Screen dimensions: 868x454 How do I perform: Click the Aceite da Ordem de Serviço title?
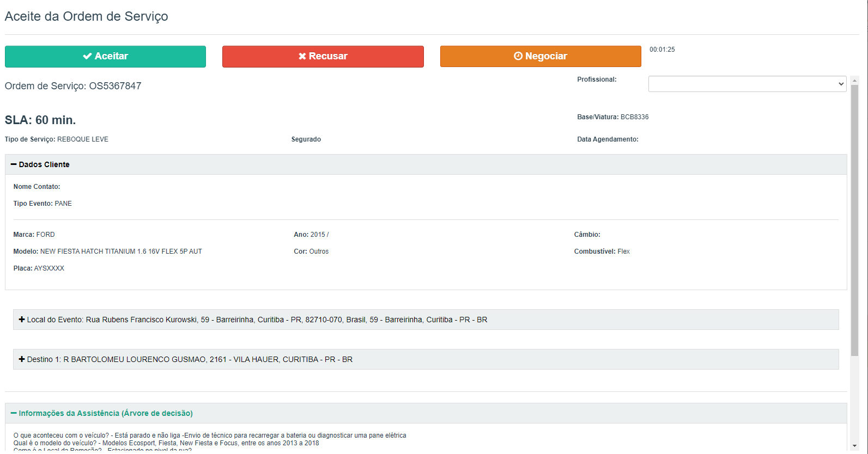(x=86, y=16)
